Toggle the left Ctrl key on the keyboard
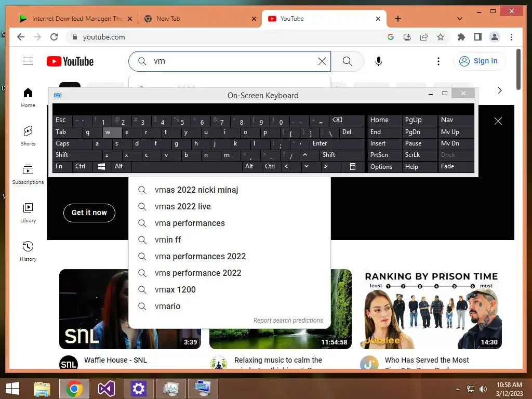Image resolution: width=532 pixels, height=399 pixels. (82, 166)
